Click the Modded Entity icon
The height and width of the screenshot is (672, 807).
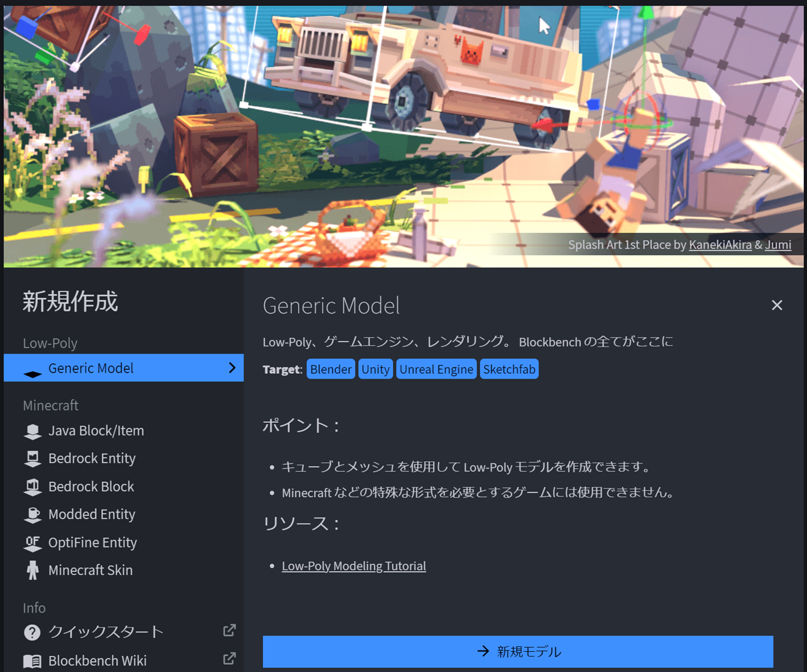tap(33, 514)
